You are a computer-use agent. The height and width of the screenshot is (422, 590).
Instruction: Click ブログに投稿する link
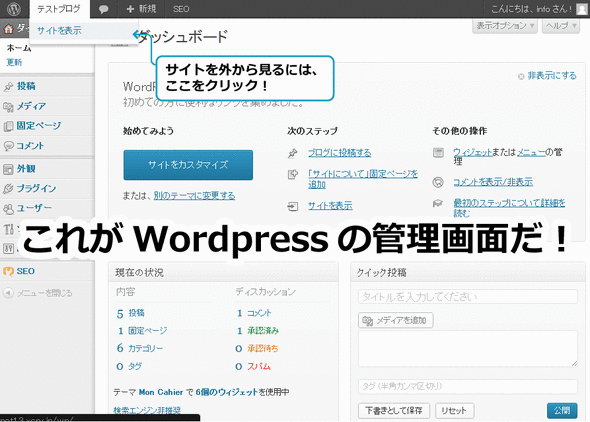click(339, 153)
